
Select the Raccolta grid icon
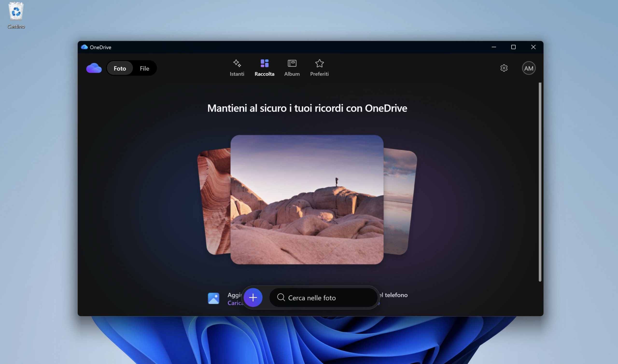pos(264,63)
